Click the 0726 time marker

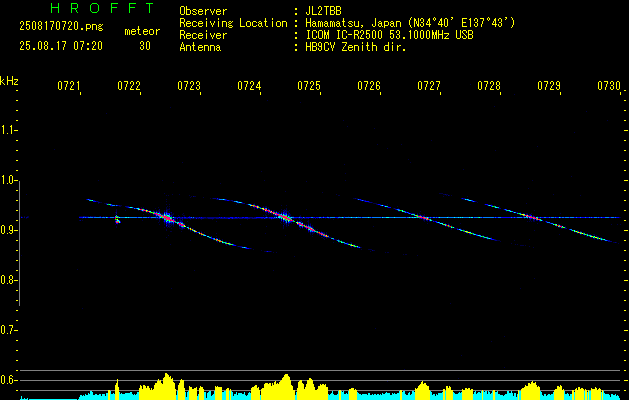click(x=369, y=86)
